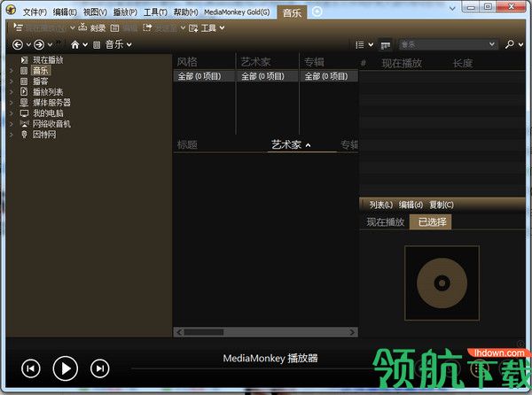Open the forward history dropdown arrow
The width and height of the screenshot is (532, 395).
[50, 44]
